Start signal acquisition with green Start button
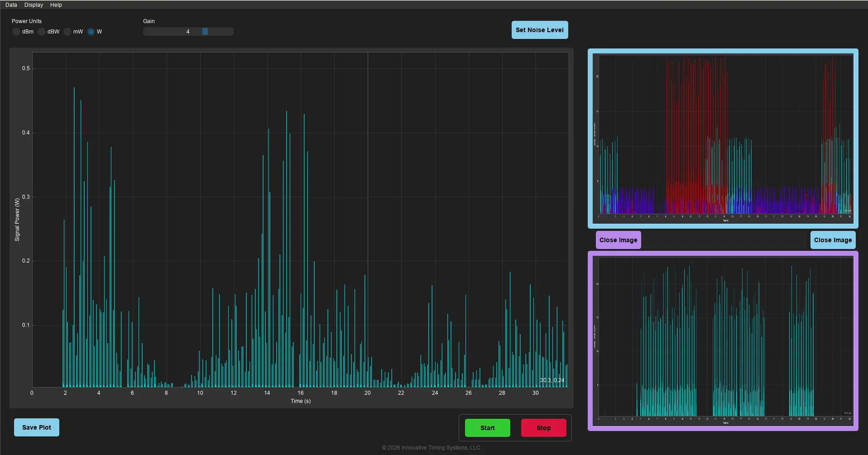868x455 pixels. click(x=488, y=428)
